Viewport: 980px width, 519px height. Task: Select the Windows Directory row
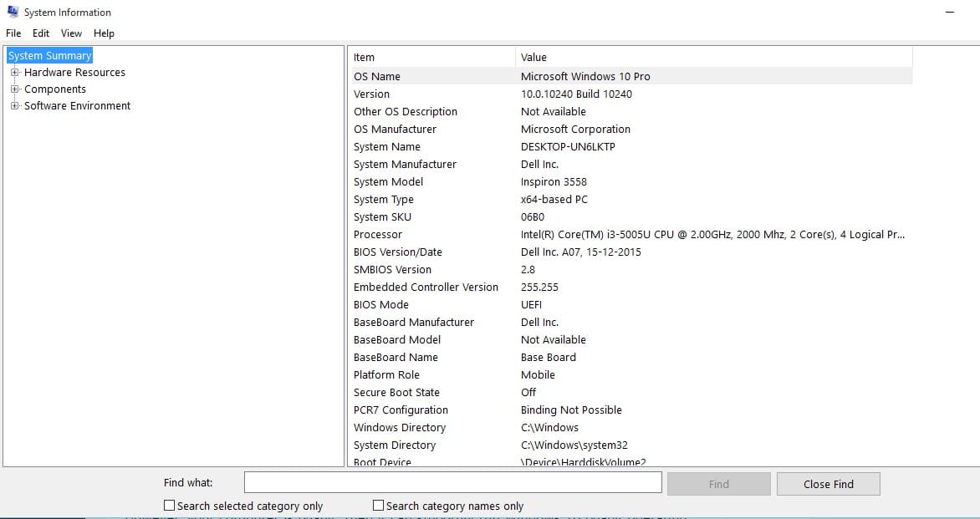[631, 426]
